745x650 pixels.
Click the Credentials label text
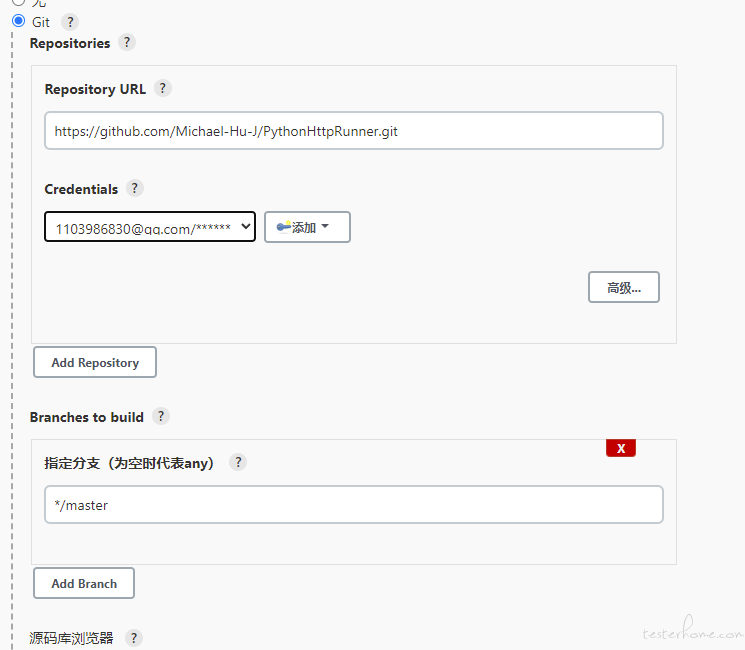pos(81,189)
